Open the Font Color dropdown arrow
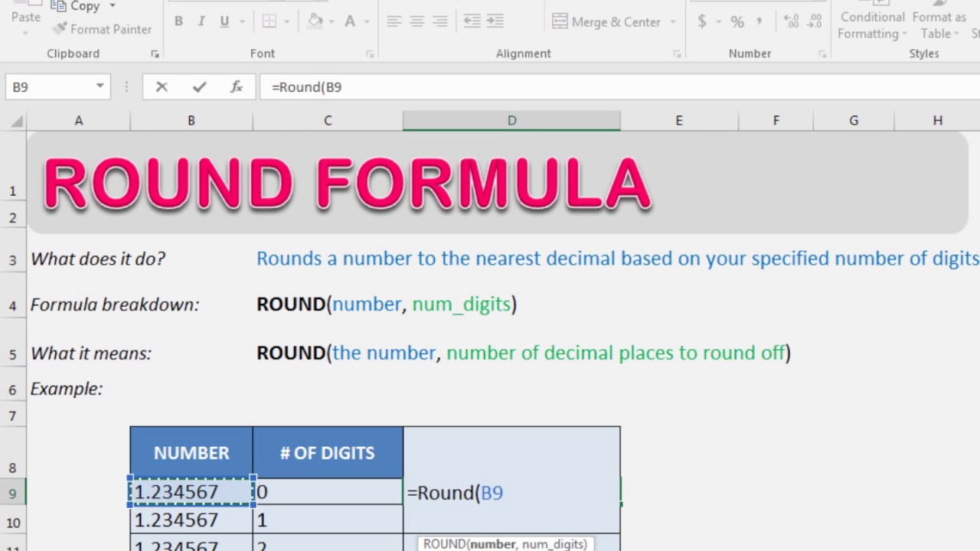 pos(367,22)
